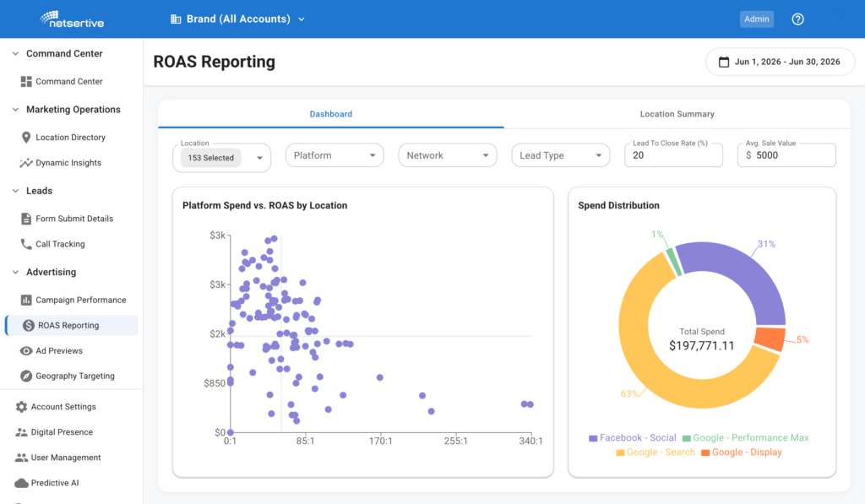Click Geography Targeting compass icon
Image resolution: width=865 pixels, height=504 pixels.
coord(26,376)
